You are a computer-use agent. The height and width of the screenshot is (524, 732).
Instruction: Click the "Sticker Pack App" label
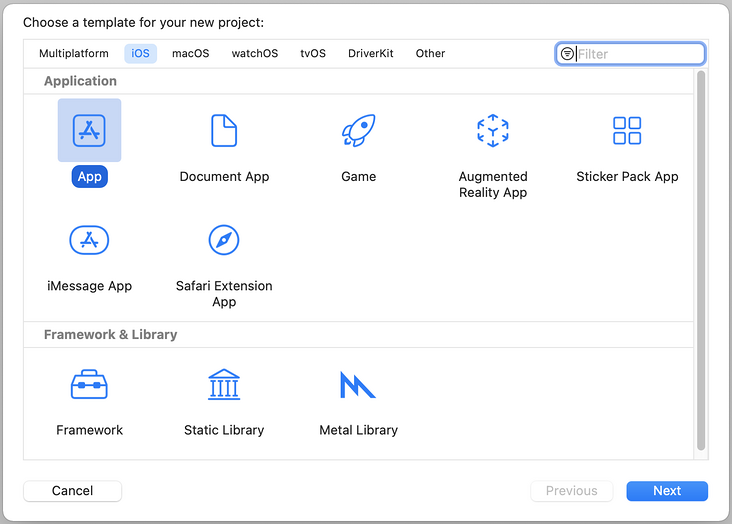coord(627,177)
